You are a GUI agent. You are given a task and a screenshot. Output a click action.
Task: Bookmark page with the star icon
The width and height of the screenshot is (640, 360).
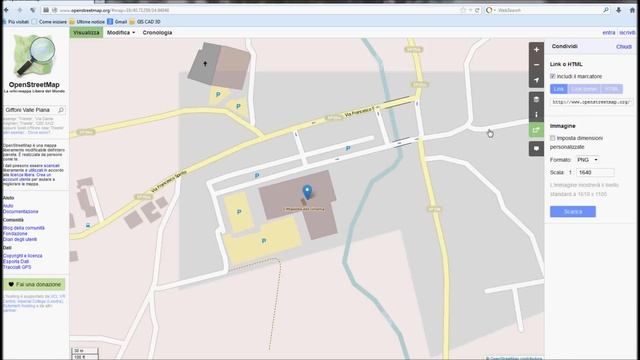tap(463, 10)
